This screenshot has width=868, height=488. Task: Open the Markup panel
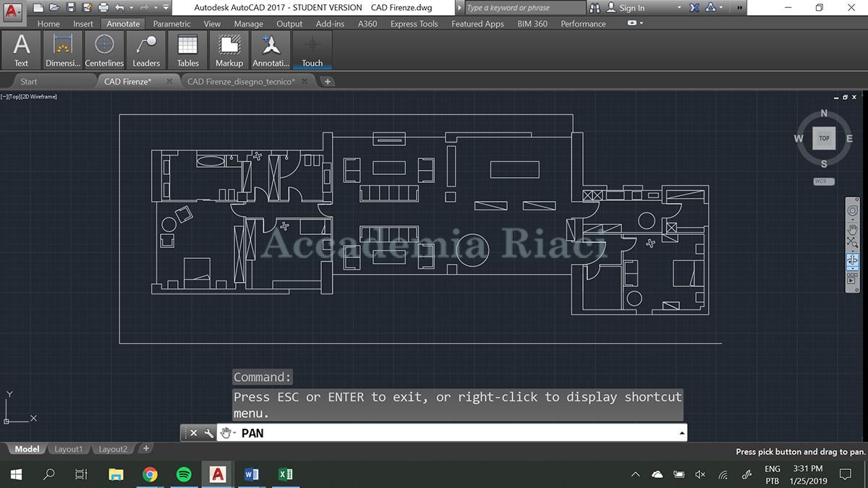tap(229, 51)
